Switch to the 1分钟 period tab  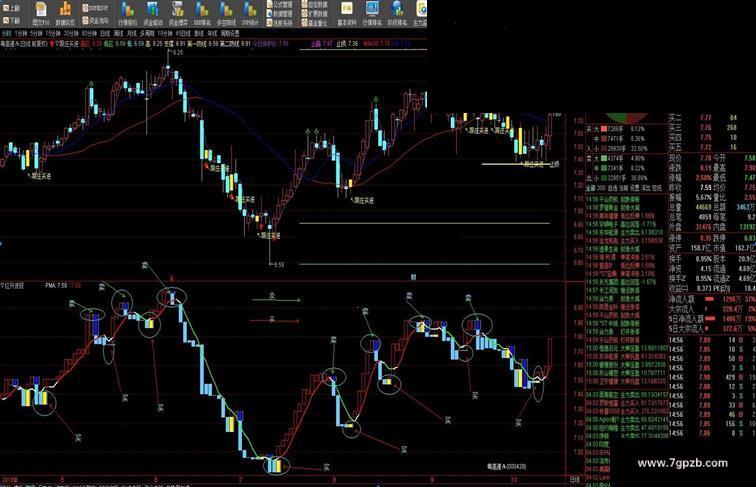click(20, 34)
